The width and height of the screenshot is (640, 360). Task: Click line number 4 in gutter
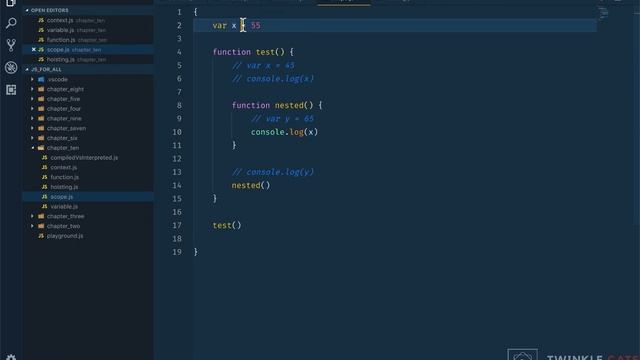click(179, 52)
